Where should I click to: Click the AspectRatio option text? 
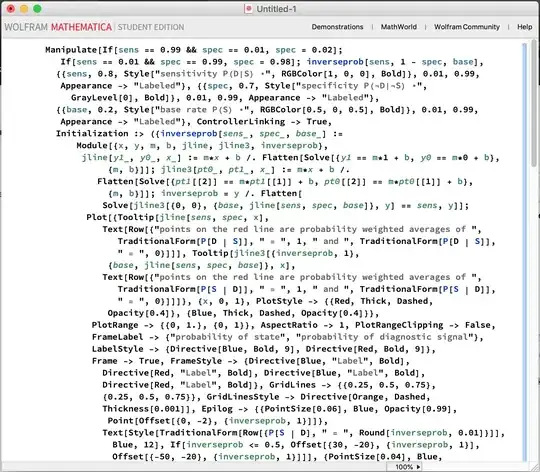289,325
